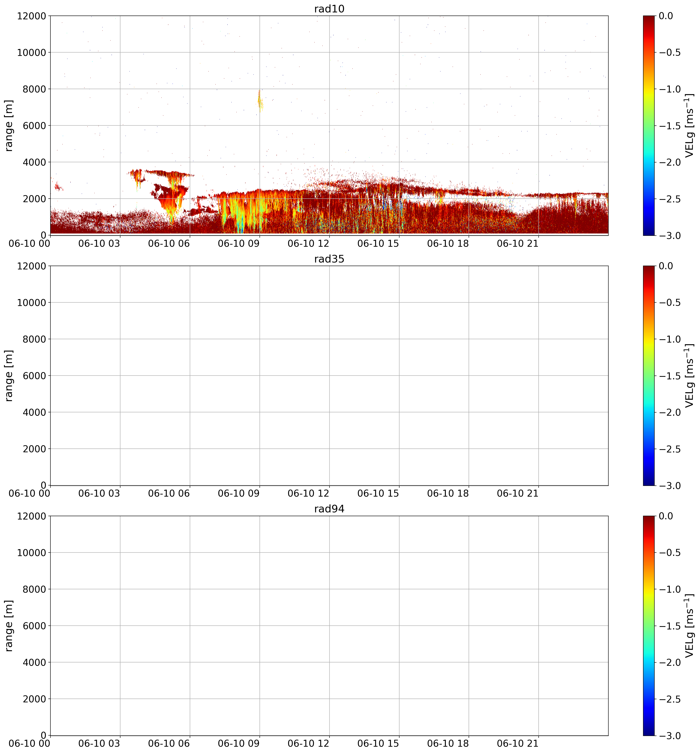Click the 06-10 15 tick under rad10
The image size is (700, 753).
(378, 244)
